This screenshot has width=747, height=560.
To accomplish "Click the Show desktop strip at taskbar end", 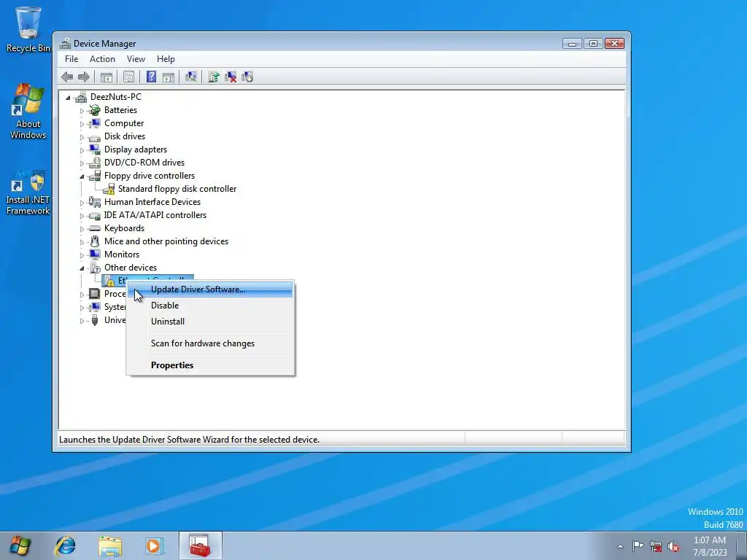I will (x=741, y=545).
